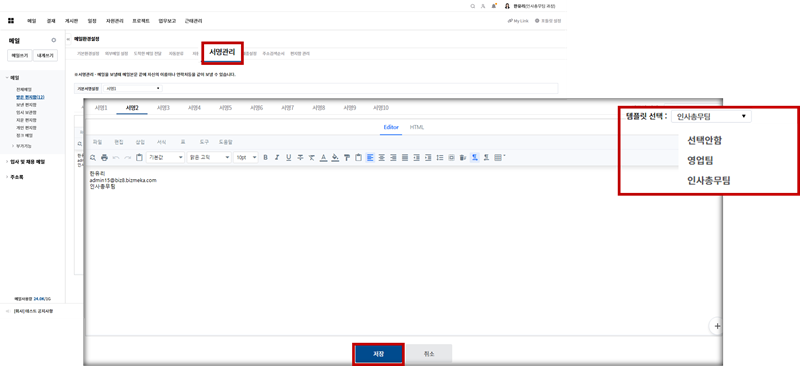The width and height of the screenshot is (800, 366).
Task: Click the print icon in editor toolbar
Action: (x=104, y=158)
